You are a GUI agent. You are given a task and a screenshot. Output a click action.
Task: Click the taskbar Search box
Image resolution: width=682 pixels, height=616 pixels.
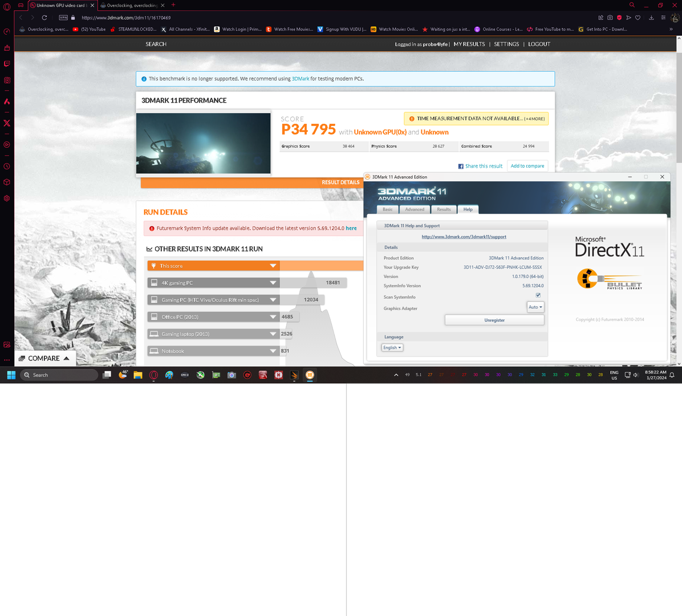click(x=59, y=375)
